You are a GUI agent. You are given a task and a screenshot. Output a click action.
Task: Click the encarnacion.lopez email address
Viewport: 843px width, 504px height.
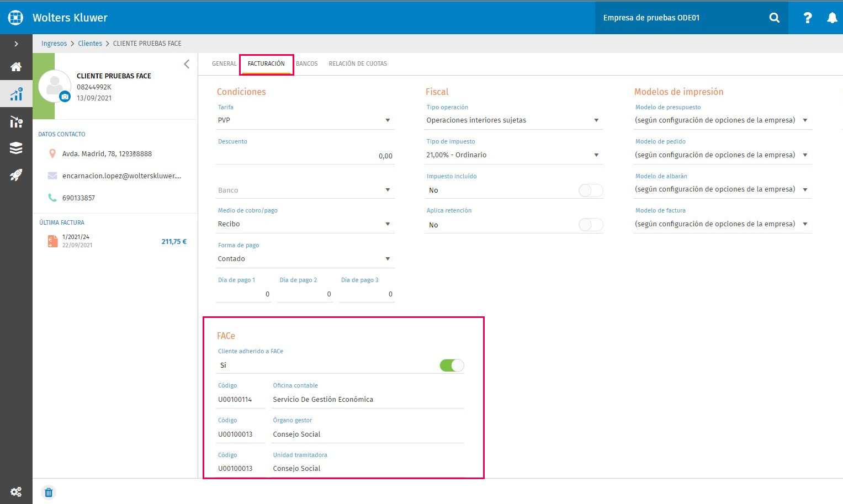tap(122, 176)
